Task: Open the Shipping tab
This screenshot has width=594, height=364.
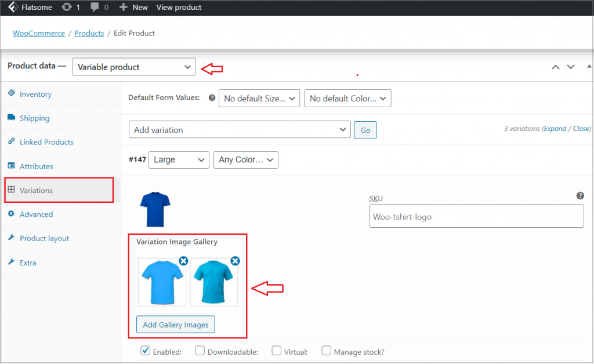Action: (x=61, y=118)
